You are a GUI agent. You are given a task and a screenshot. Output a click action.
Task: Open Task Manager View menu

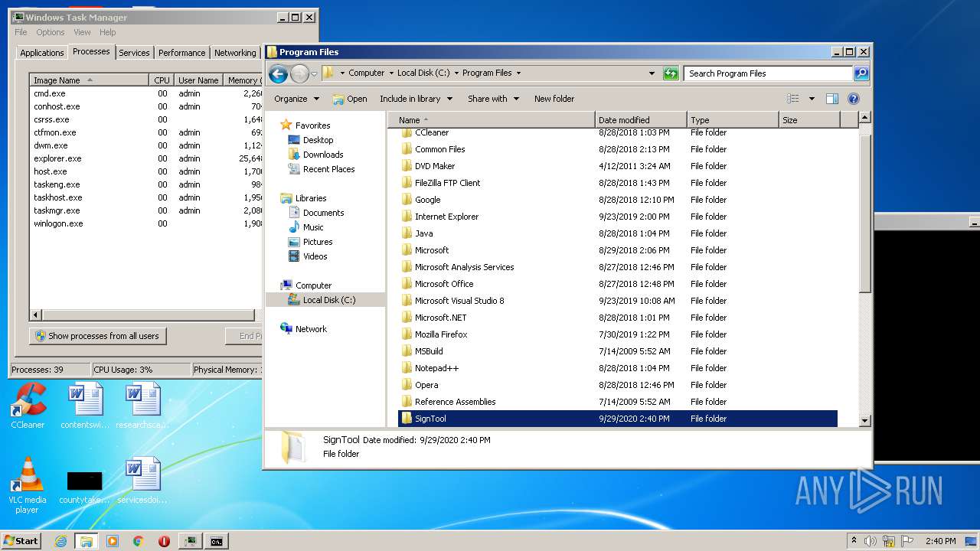point(82,32)
